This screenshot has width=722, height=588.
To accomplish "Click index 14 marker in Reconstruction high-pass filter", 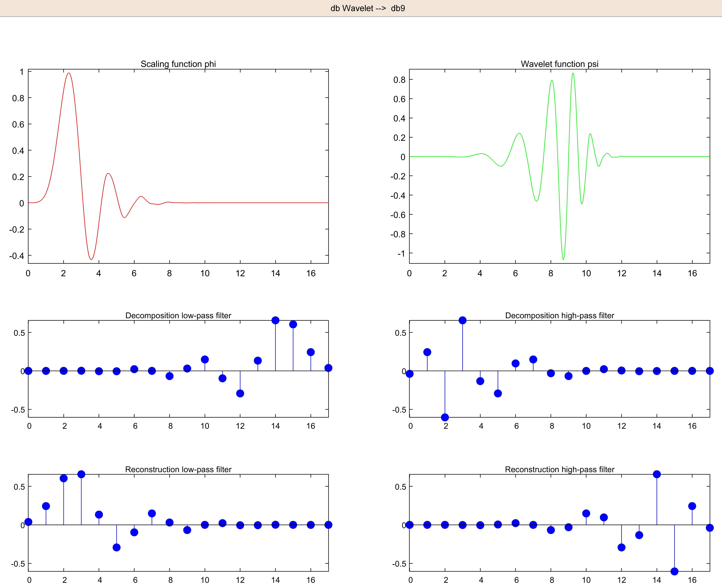I will [657, 474].
